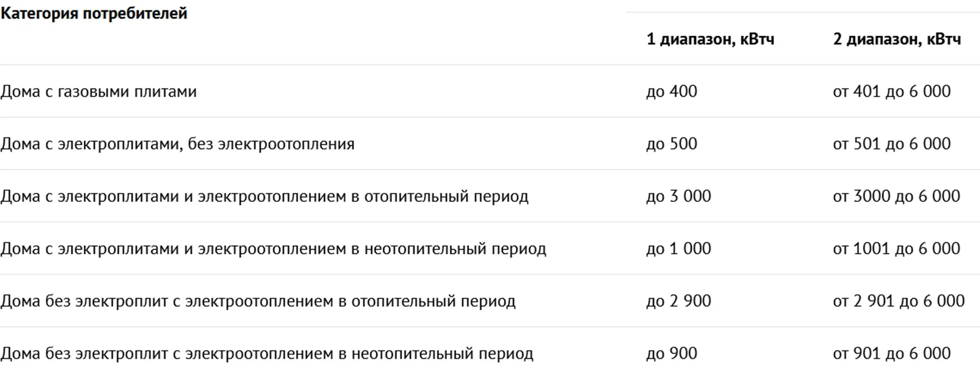This screenshot has width=980, height=378.
Task: Click the "от 3000 до 6 000" cell
Action: [896, 196]
